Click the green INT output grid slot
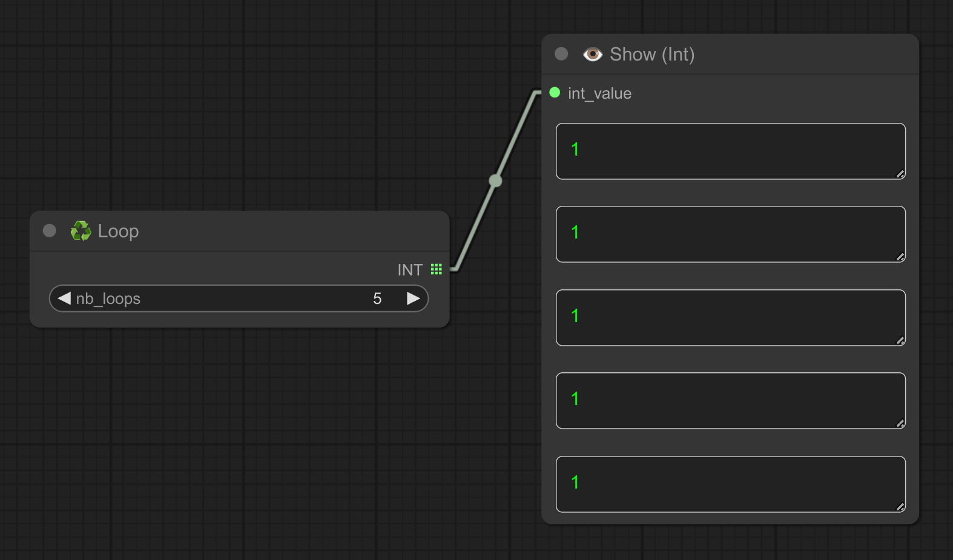Viewport: 953px width, 560px height. pos(436,269)
